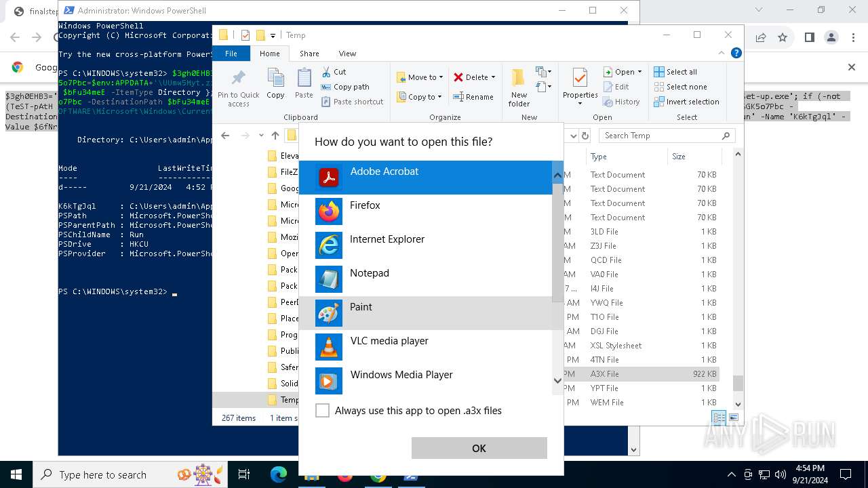The image size is (868, 488).
Task: Open system tray hidden icons chevron
Action: [731, 475]
